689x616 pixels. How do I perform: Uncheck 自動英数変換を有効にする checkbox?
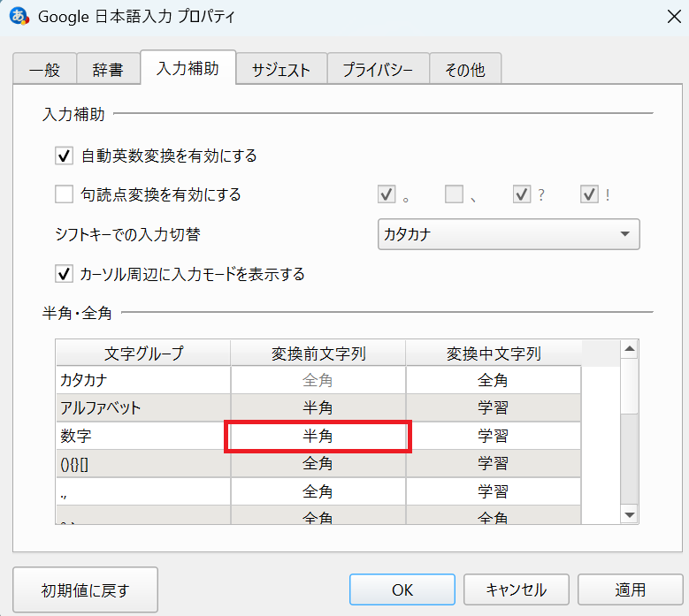pos(65,156)
